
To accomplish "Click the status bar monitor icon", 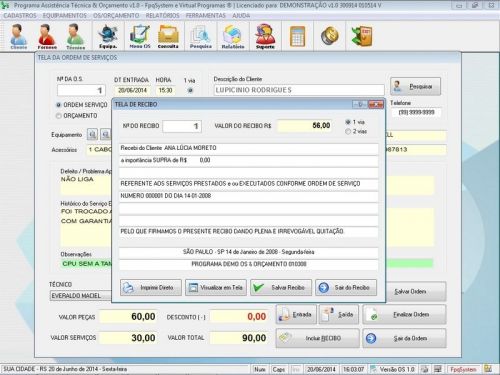I will click(437, 369).
